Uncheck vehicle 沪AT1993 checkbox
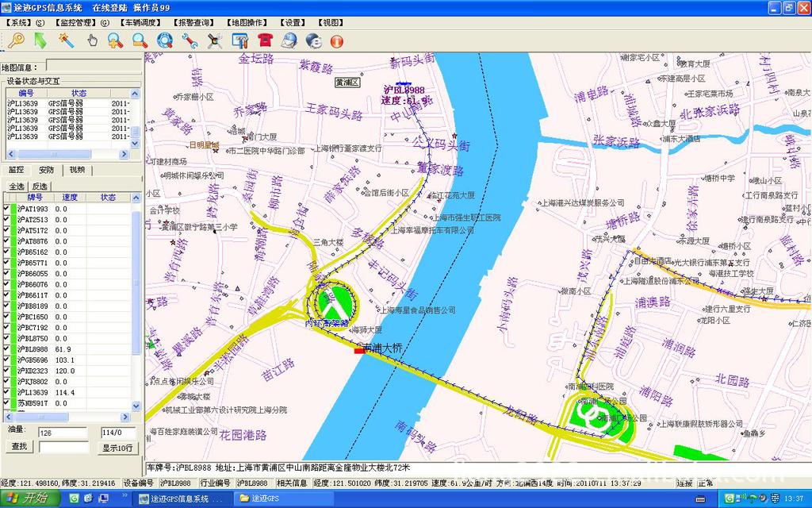This screenshot has width=812, height=508. pyautogui.click(x=6, y=209)
